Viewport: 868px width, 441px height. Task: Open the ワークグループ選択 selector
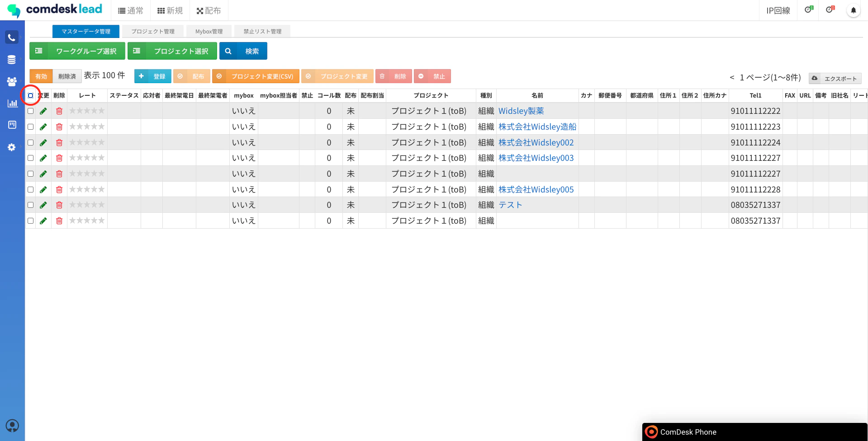click(x=77, y=51)
